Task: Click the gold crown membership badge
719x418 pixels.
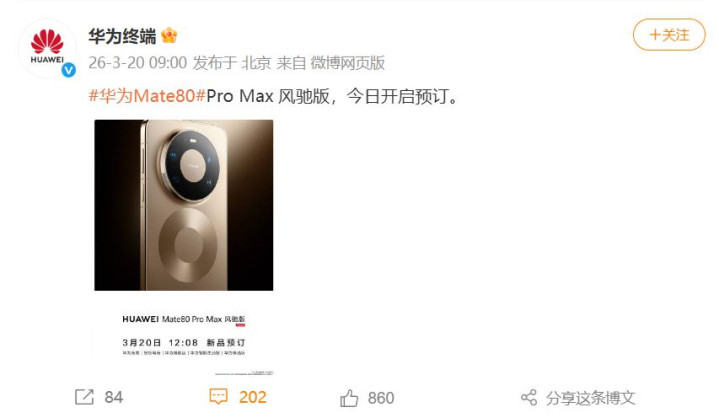Action: point(169,35)
